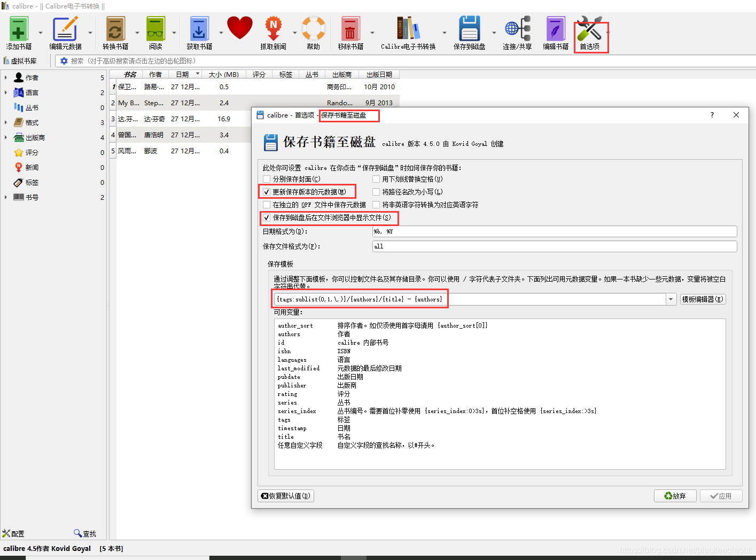Select book row 曾国... by 唐浩明
The width and height of the screenshot is (756, 560).
click(x=181, y=135)
